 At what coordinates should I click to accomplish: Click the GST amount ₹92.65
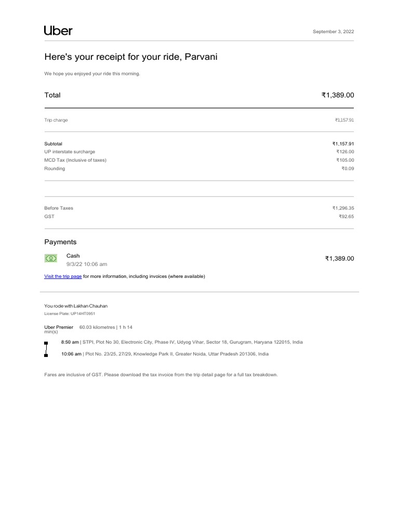coord(346,216)
